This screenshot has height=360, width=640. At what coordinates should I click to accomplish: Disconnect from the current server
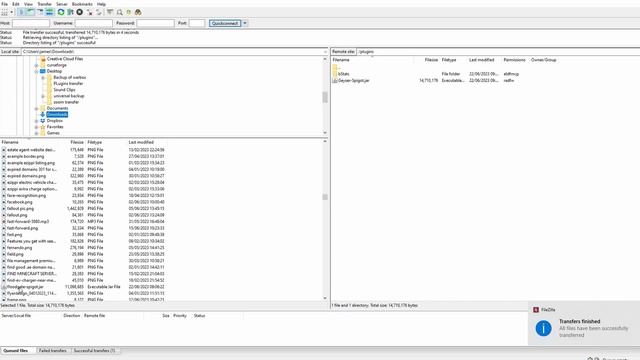pos(89,12)
